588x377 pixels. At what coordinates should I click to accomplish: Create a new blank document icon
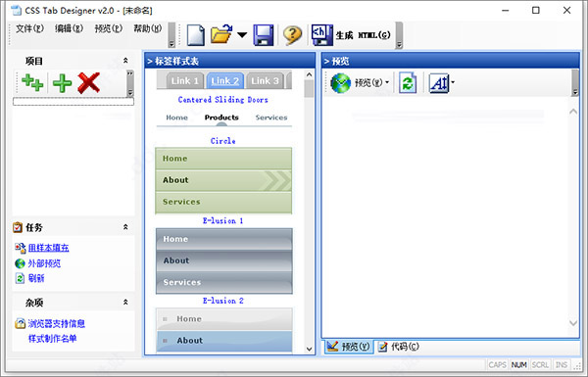(195, 35)
